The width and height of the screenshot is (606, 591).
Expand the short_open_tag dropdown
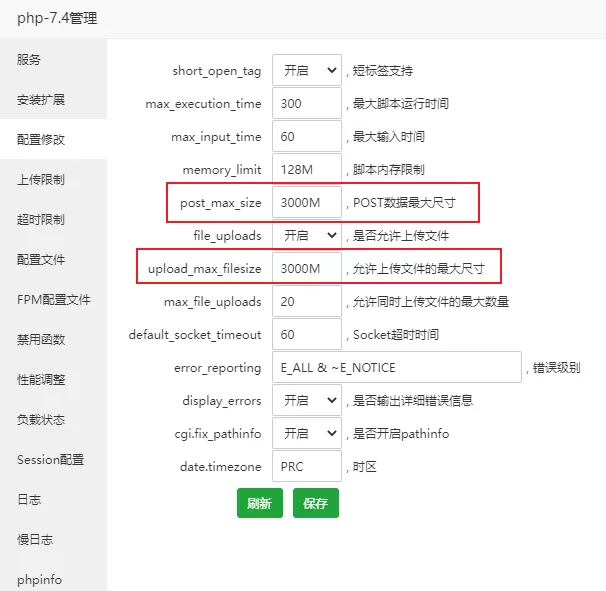tap(307, 70)
